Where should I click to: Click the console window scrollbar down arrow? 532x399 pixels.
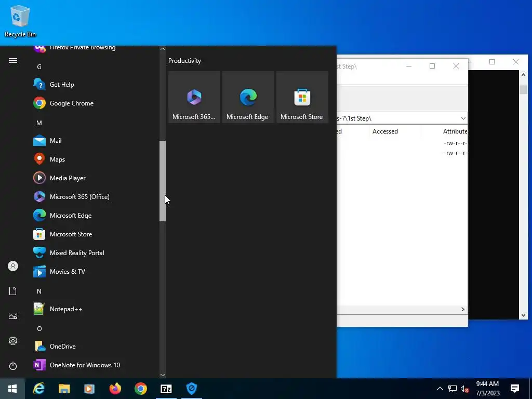[523, 315]
